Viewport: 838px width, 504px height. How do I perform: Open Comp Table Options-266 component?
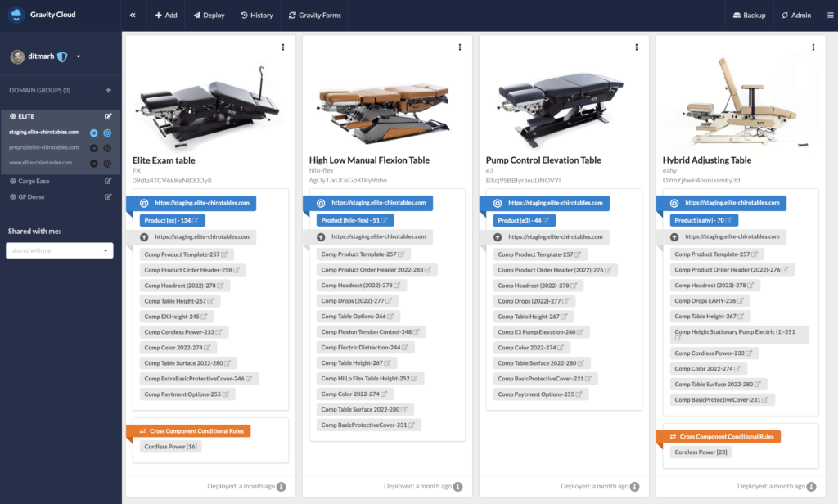pos(358,317)
